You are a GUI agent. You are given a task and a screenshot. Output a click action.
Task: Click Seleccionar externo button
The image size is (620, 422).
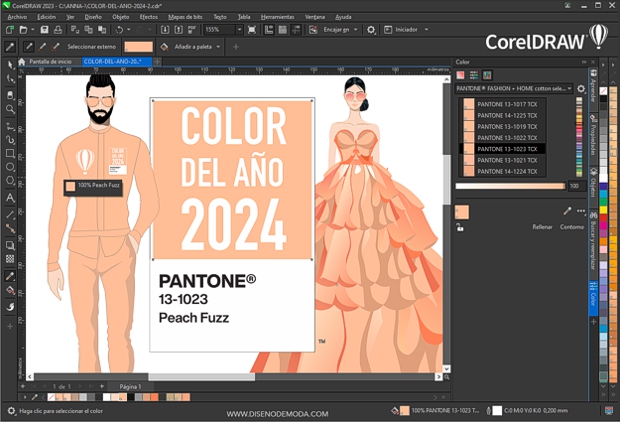(x=91, y=47)
